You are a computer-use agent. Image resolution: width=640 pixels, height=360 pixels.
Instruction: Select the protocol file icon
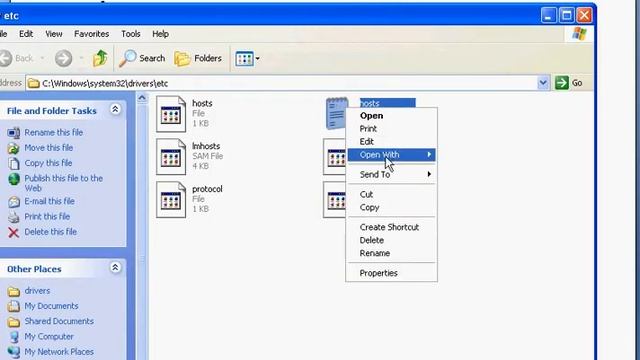pyautogui.click(x=171, y=200)
